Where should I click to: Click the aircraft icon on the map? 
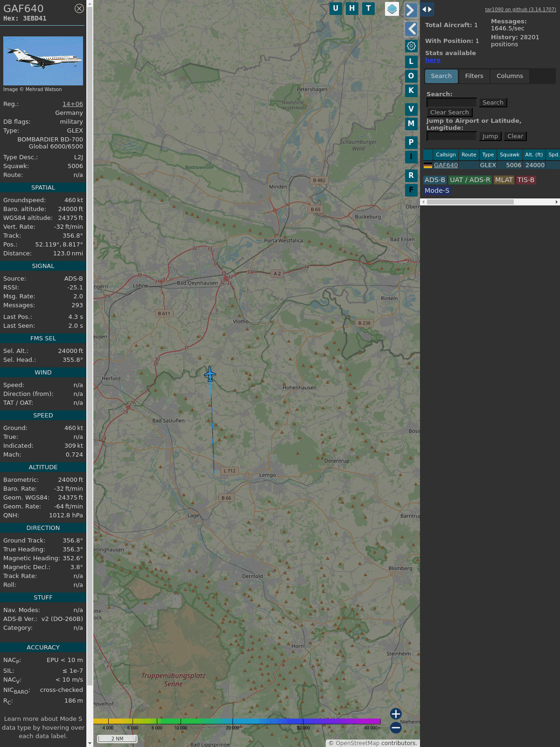click(x=210, y=374)
